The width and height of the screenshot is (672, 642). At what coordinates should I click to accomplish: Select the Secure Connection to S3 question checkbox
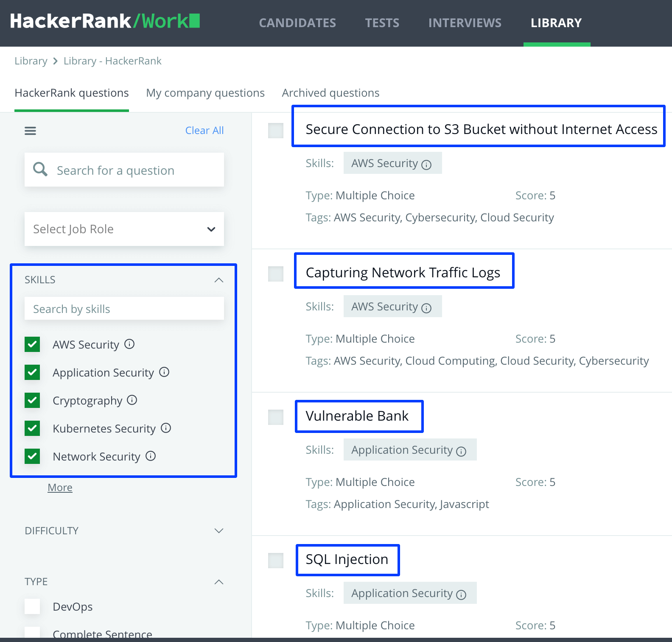[276, 131]
